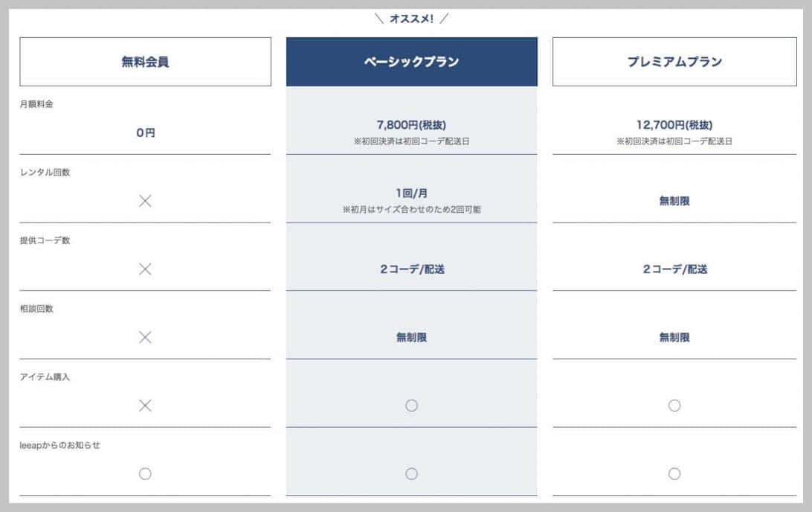Image resolution: width=812 pixels, height=512 pixels.
Task: Click the 12,700円(税抜) price
Action: (x=674, y=125)
